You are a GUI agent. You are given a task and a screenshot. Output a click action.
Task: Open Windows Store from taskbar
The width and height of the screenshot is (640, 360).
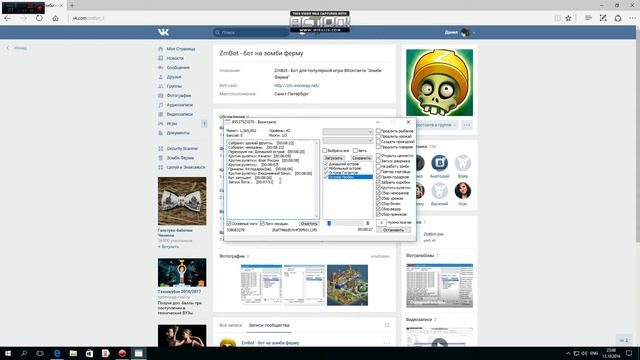pos(89,353)
